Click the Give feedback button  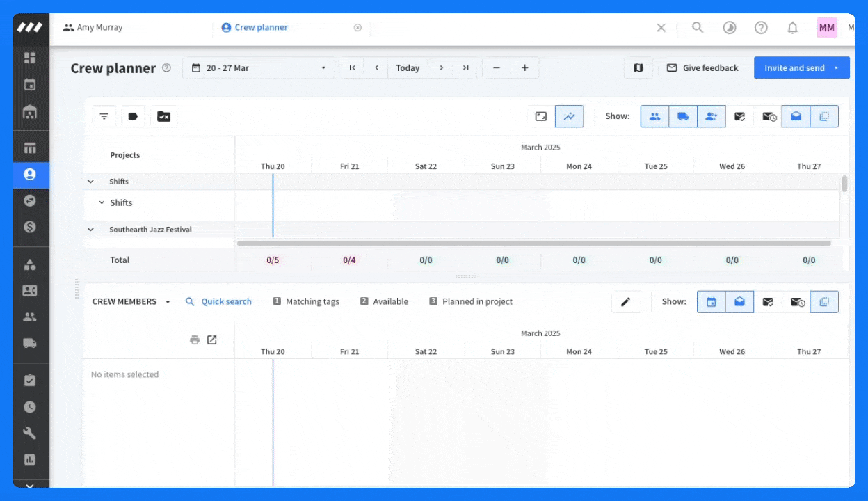[702, 68]
